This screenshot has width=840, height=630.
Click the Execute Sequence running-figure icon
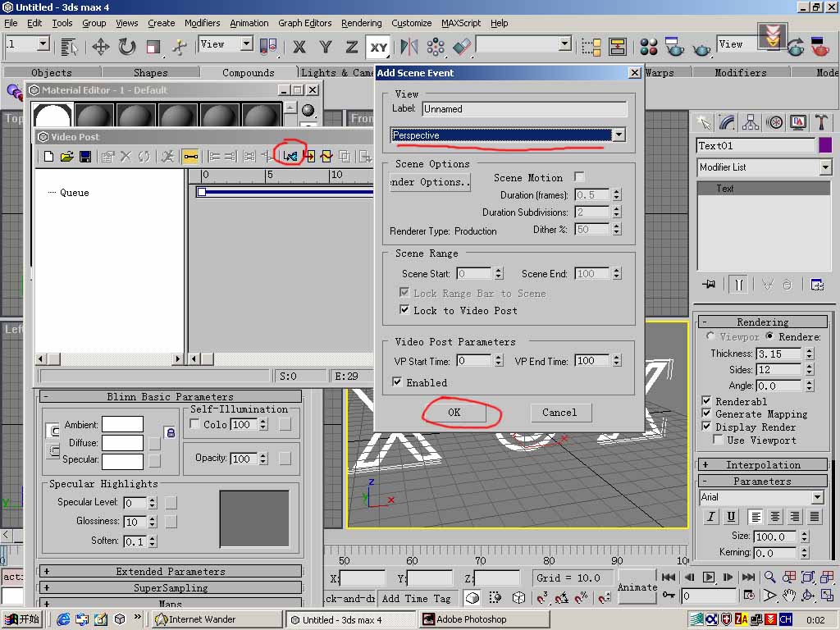coord(167,156)
